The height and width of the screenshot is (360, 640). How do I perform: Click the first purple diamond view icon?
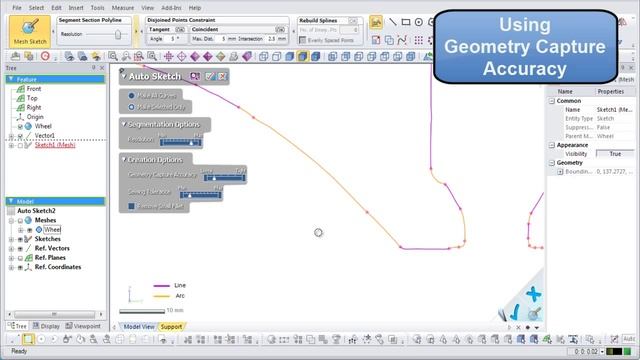tap(195, 56)
